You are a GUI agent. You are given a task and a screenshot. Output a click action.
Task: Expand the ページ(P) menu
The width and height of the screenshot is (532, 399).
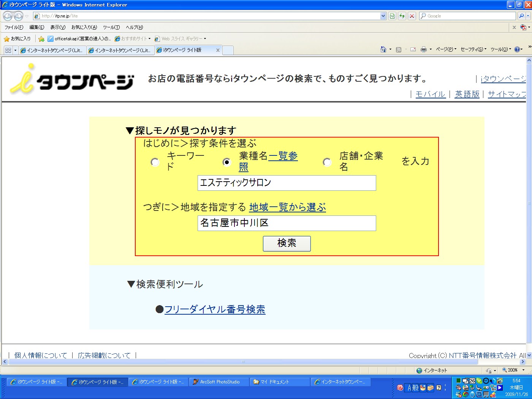point(446,49)
